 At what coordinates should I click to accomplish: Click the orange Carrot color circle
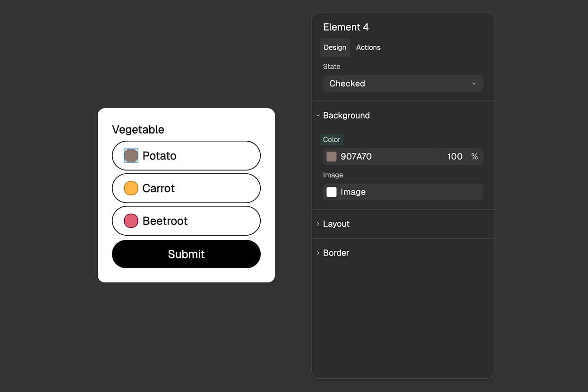[x=130, y=188]
